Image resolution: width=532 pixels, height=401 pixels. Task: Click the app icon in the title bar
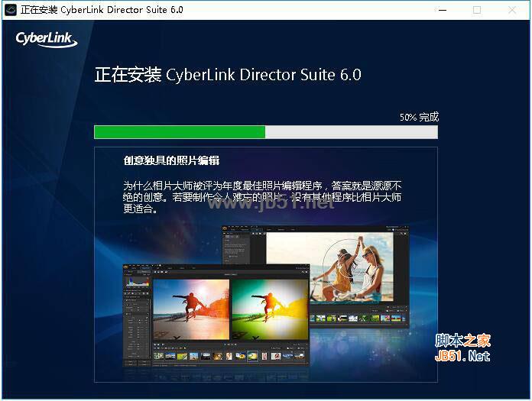tap(11, 10)
